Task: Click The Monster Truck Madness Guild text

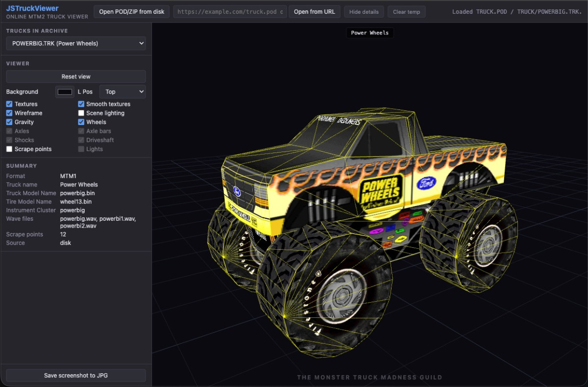Action: click(x=369, y=377)
